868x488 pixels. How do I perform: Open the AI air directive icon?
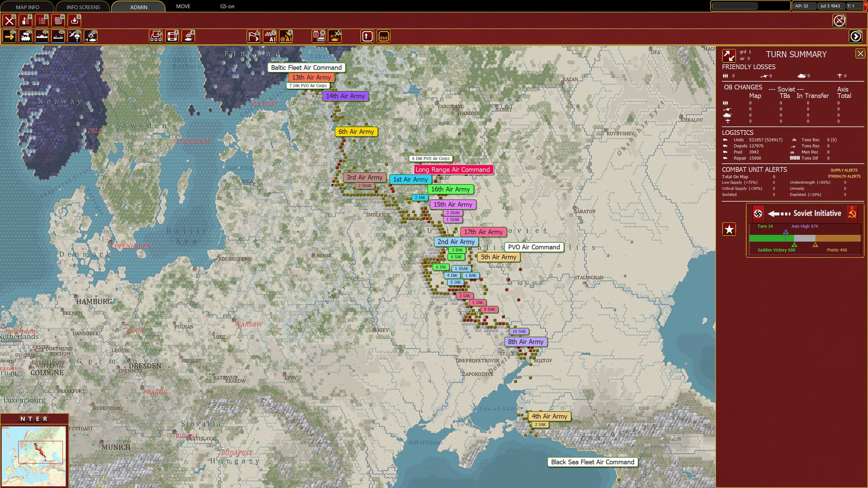point(286,37)
